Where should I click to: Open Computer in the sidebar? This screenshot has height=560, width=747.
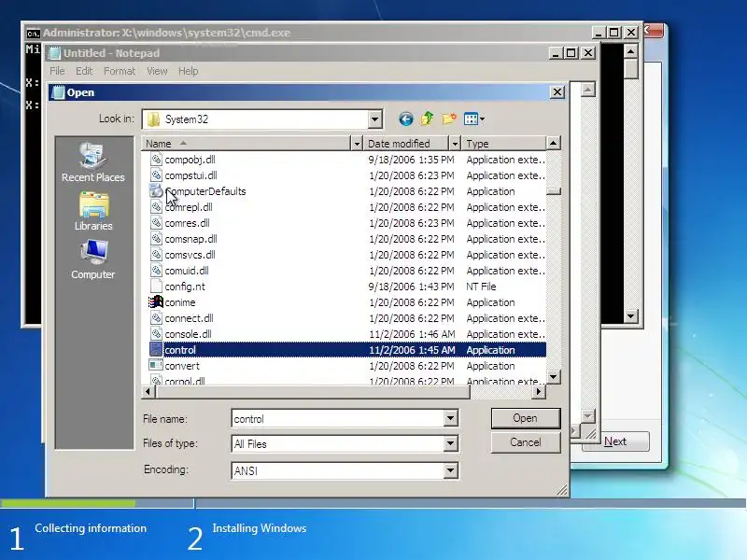pyautogui.click(x=92, y=260)
